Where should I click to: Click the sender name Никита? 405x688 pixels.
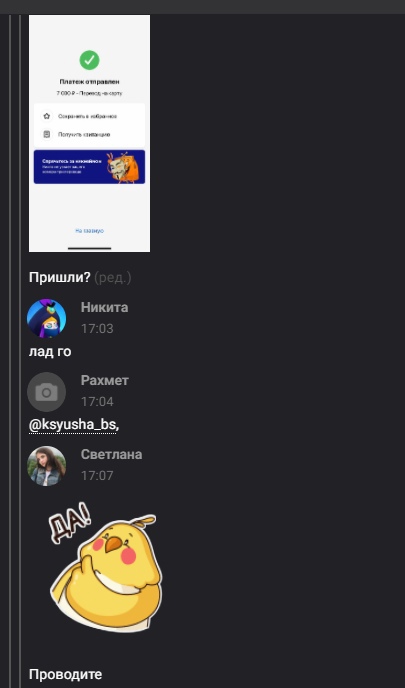pyautogui.click(x=104, y=307)
